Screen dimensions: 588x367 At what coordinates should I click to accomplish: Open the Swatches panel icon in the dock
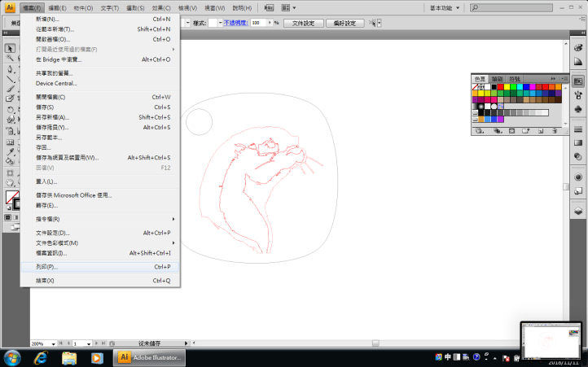(x=577, y=81)
